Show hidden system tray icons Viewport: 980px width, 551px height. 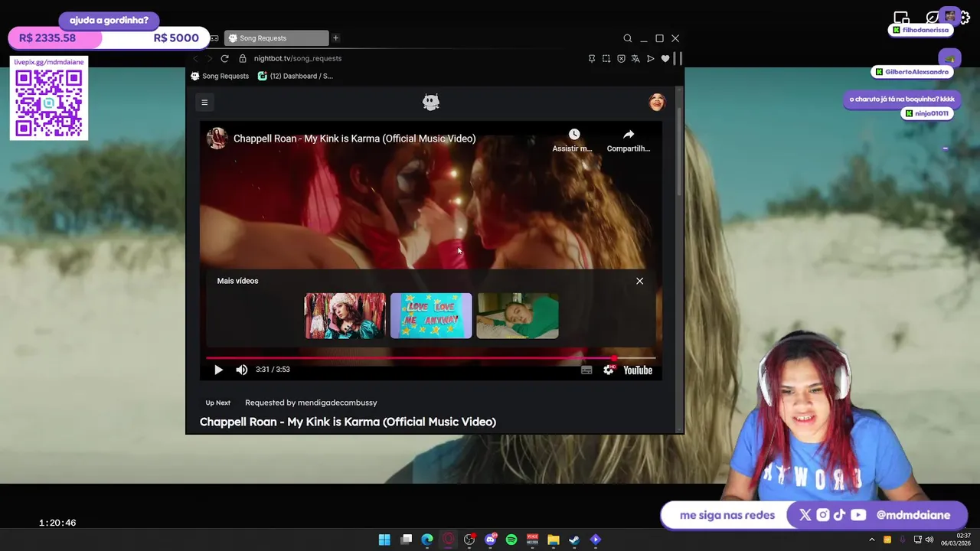[x=871, y=540]
